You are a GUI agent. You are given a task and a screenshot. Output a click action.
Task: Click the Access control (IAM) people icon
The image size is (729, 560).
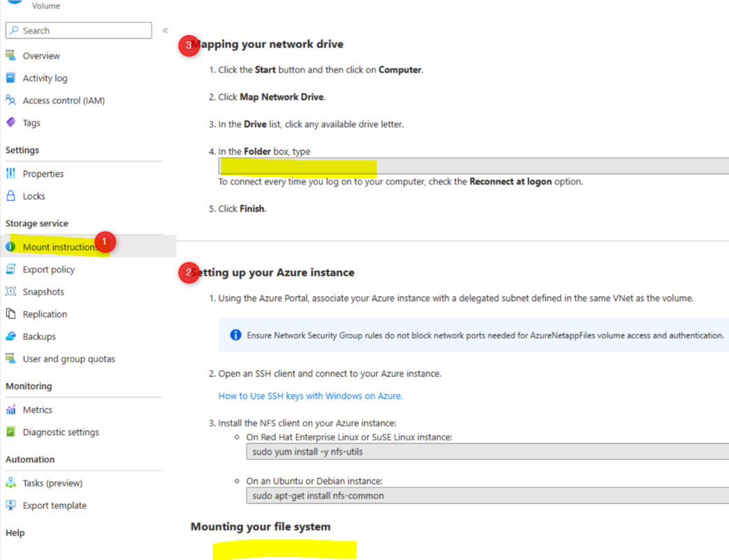pos(10,100)
